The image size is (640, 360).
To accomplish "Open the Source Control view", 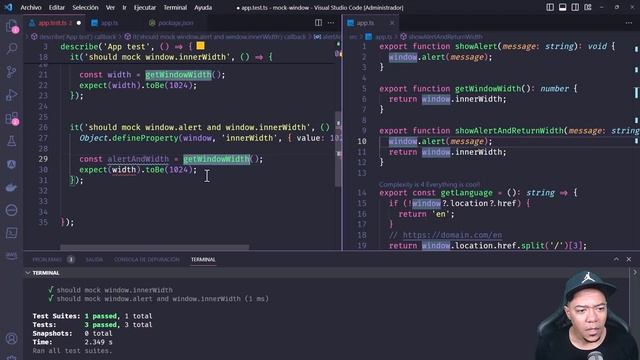I will [x=11, y=72].
